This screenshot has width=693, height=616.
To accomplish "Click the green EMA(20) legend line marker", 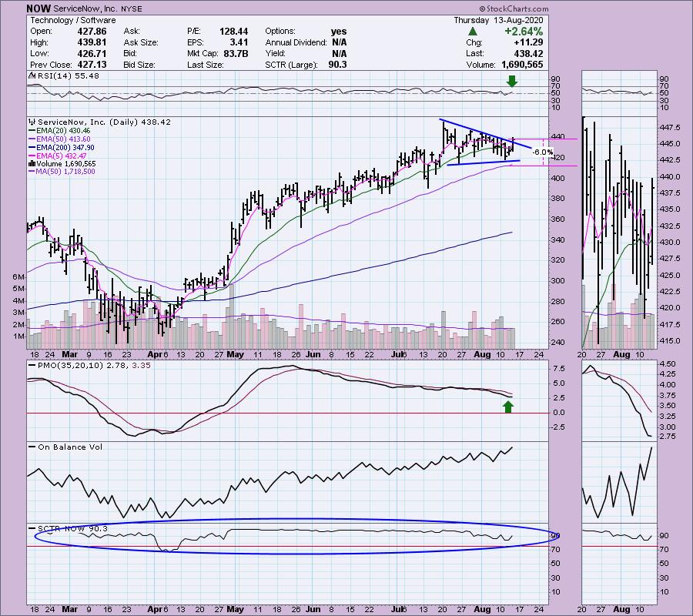I will (x=32, y=131).
